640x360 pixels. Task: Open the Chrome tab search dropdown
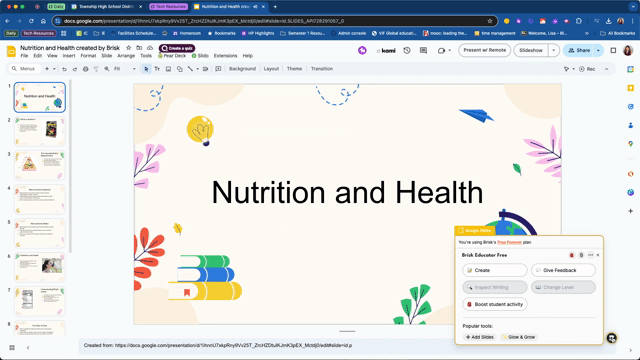[632, 7]
